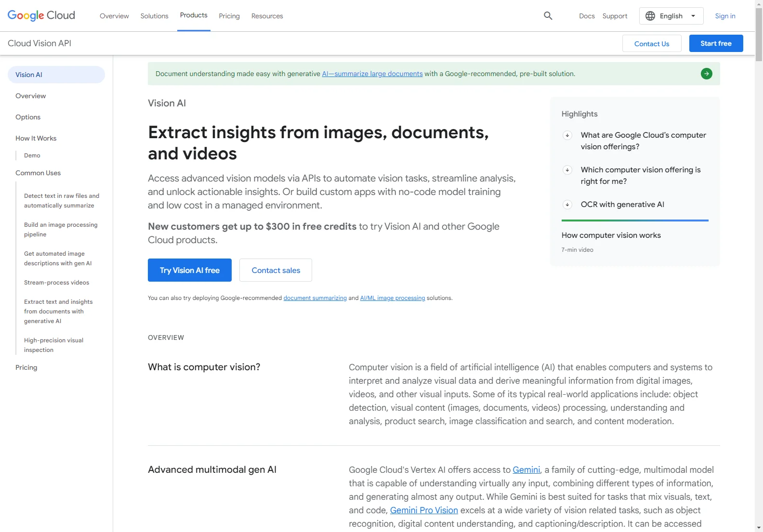The width and height of the screenshot is (763, 532).
Task: Click the Google Cloud logo
Action: (x=41, y=15)
